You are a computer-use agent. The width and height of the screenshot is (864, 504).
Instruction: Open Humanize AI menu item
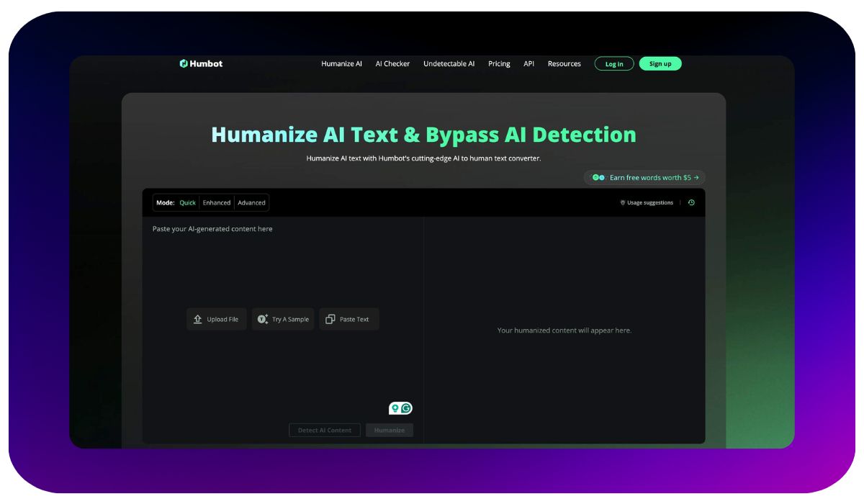(x=342, y=64)
